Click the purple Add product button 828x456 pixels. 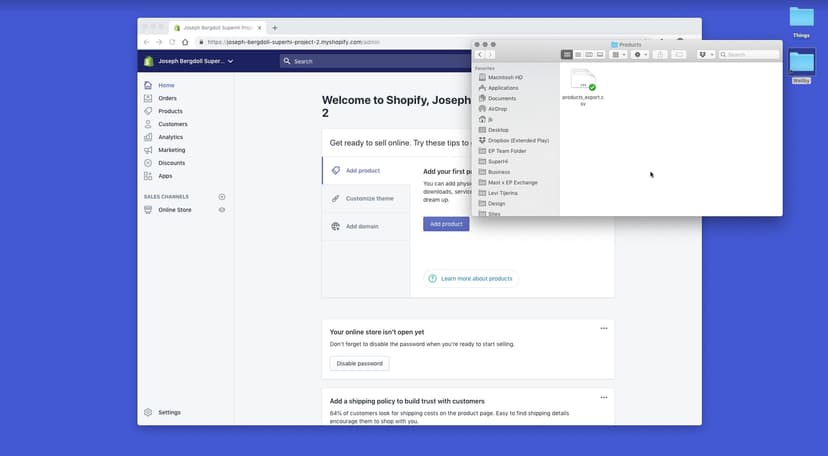[445, 224]
